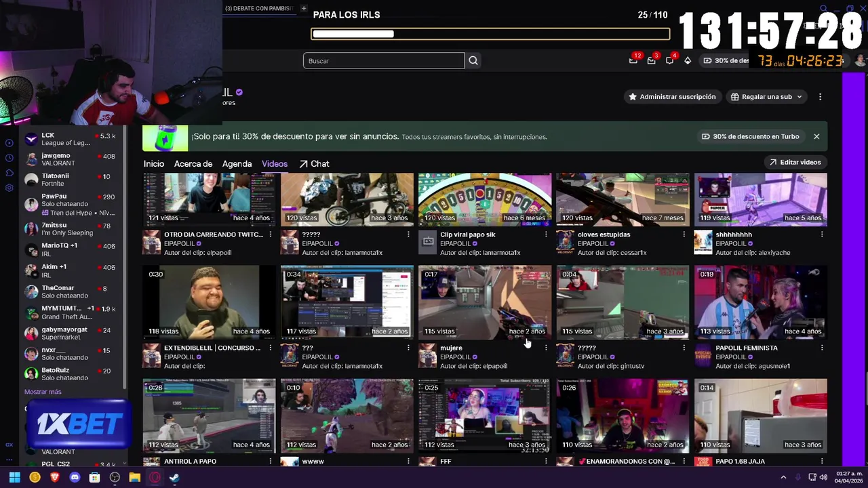
Task: Play the PAPOLIL FEMINISTA clip thumbnail
Action: click(760, 302)
